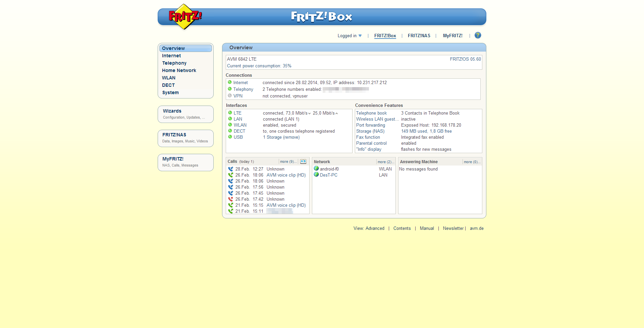Screen dimensions: 644x328
Task: Click the green status dot for DECT interface
Action: tap(230, 131)
